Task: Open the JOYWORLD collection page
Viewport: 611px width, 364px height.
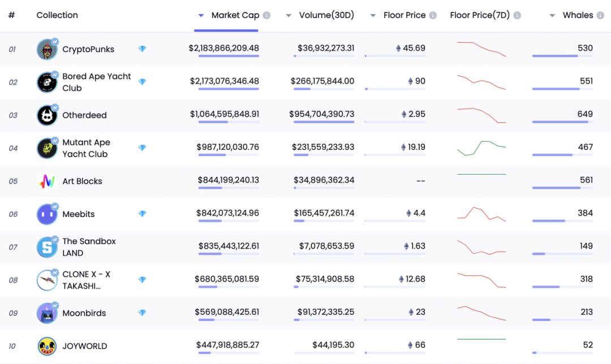Action: (x=84, y=346)
